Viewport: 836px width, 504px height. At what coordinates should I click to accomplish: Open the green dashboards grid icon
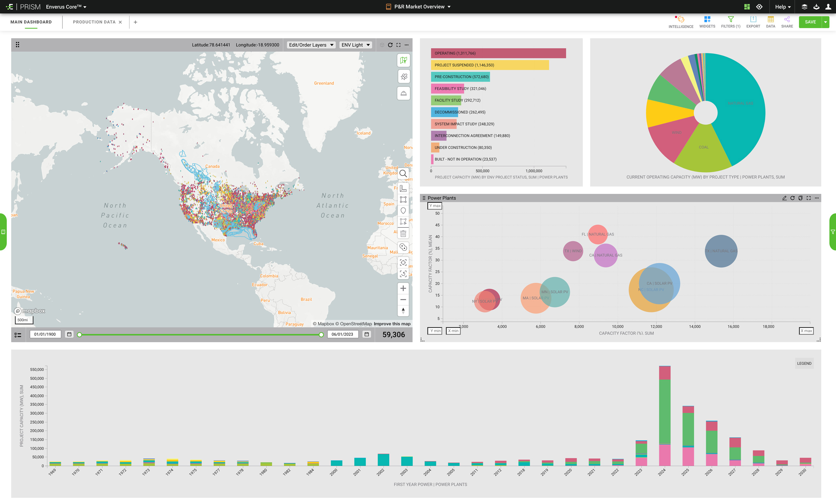[x=747, y=7]
